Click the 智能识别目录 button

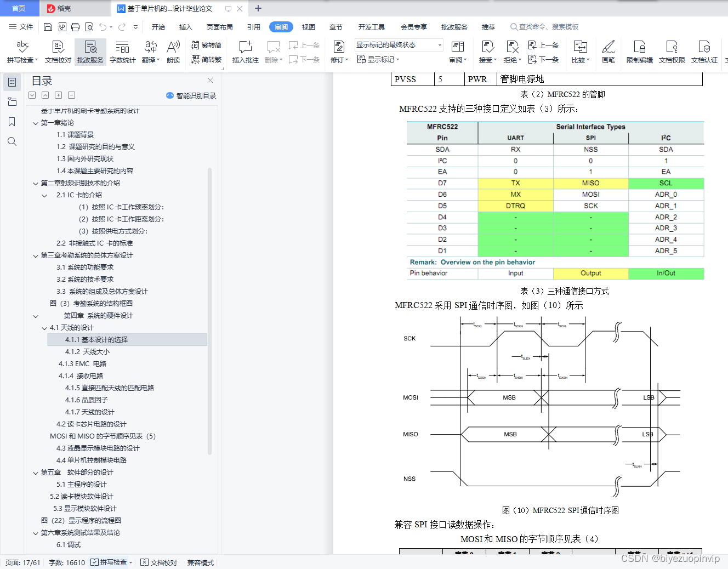191,95
